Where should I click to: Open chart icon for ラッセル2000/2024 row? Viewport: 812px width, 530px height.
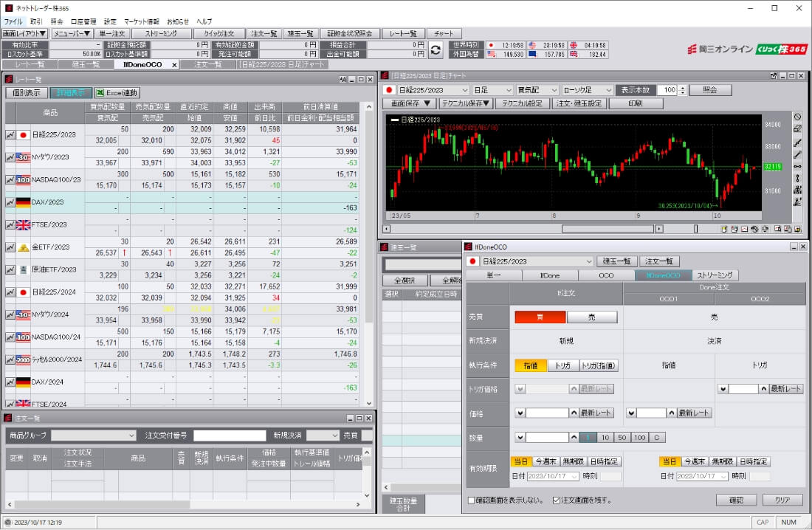(x=10, y=359)
